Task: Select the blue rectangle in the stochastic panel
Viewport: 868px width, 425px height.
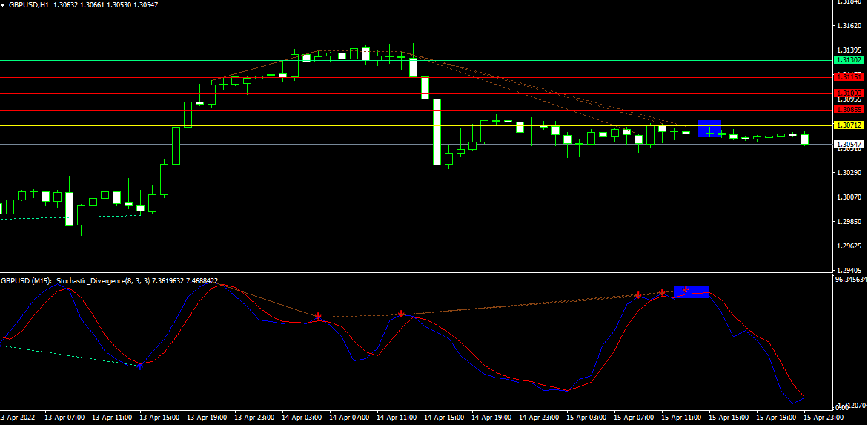Action: pyautogui.click(x=691, y=291)
